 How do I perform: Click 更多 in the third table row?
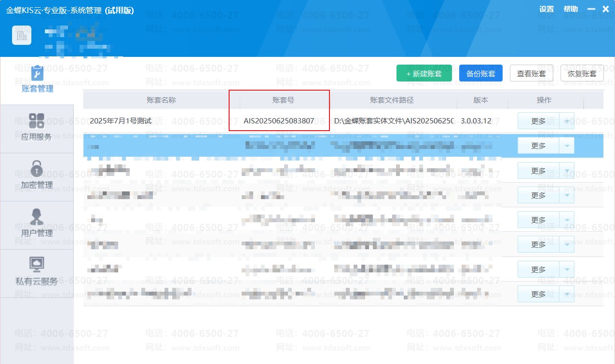click(538, 171)
